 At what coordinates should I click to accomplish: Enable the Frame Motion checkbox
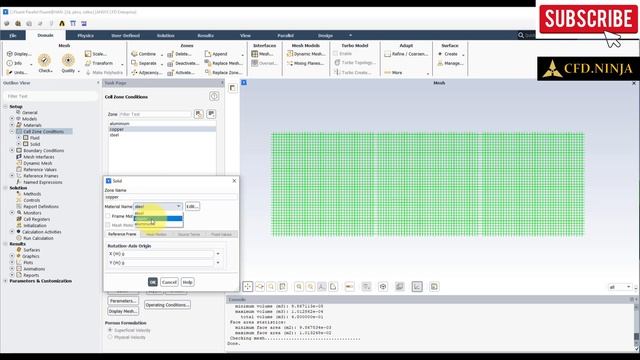coord(108,216)
